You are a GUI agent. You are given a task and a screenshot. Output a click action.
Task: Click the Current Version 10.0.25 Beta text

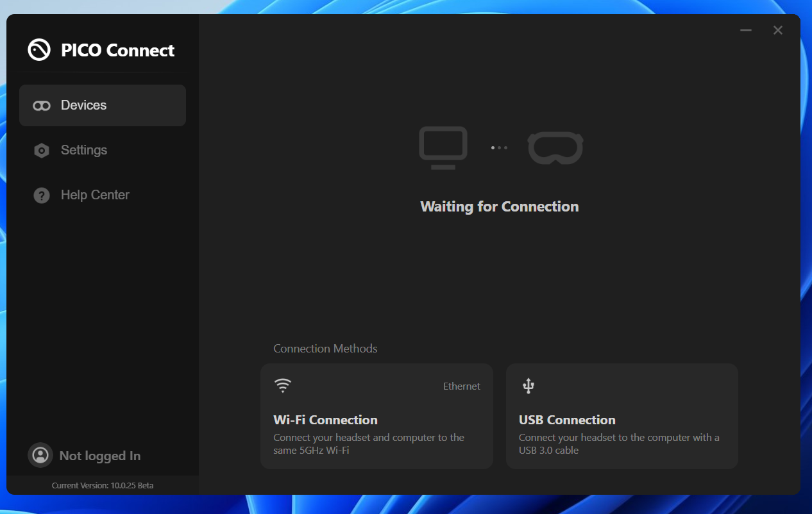103,485
